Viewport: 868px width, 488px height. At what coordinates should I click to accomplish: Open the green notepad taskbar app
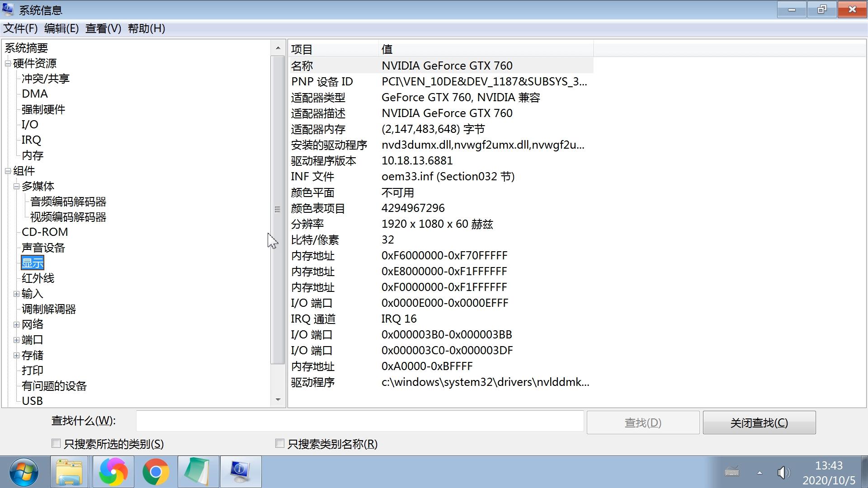[x=198, y=472]
